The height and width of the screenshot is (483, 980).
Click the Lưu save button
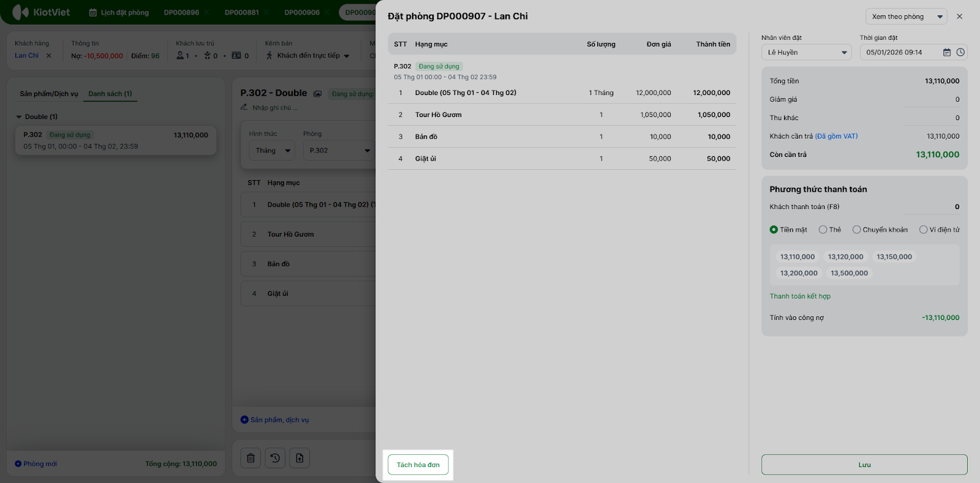[864, 465]
